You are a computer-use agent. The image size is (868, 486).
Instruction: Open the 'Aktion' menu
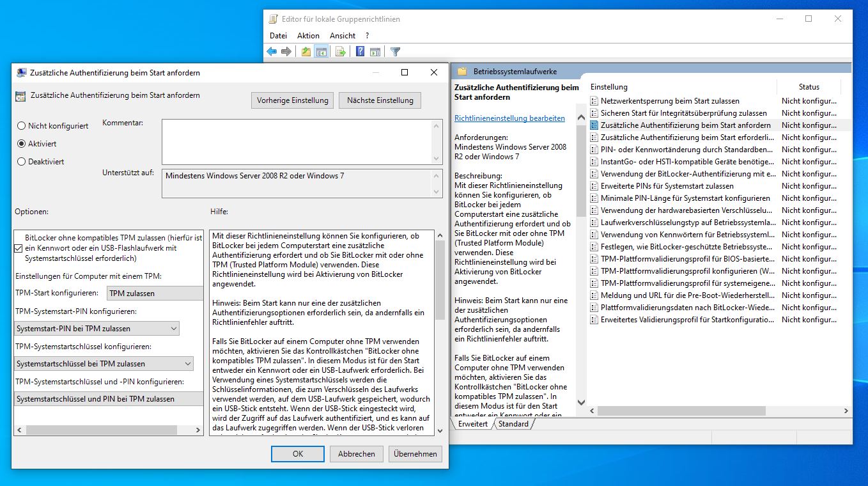tap(308, 36)
